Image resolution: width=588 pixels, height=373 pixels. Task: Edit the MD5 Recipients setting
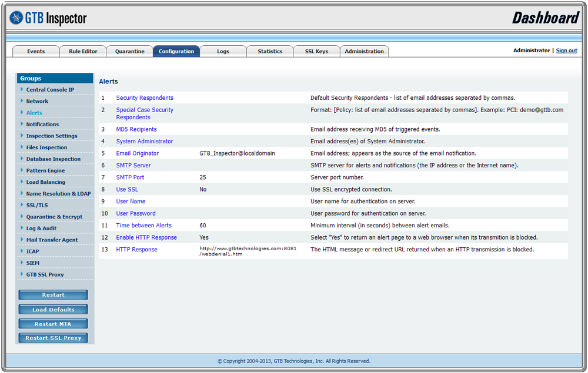136,129
